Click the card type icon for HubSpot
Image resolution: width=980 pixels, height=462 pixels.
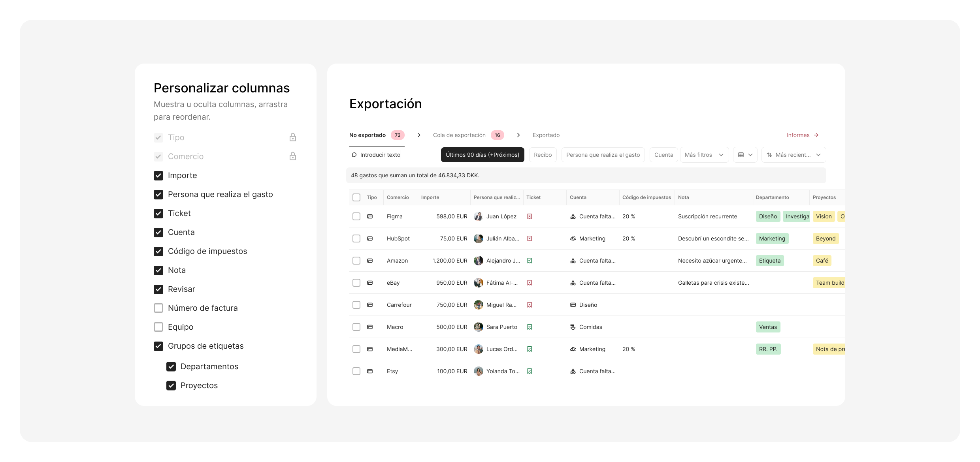[370, 239]
